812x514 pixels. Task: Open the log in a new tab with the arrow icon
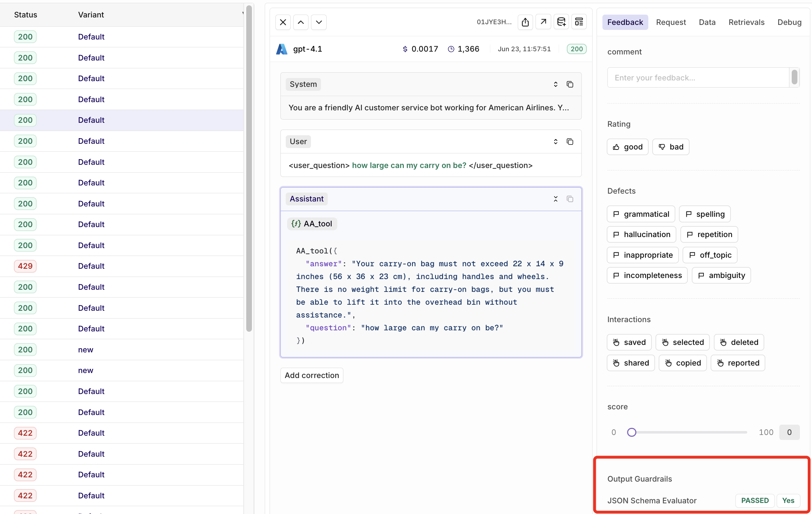click(x=543, y=22)
